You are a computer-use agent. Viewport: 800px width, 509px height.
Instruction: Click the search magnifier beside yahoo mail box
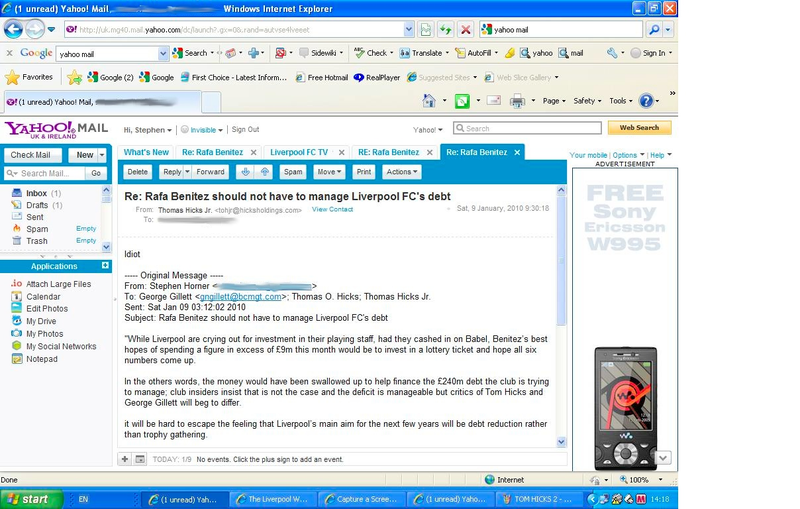[x=654, y=30]
